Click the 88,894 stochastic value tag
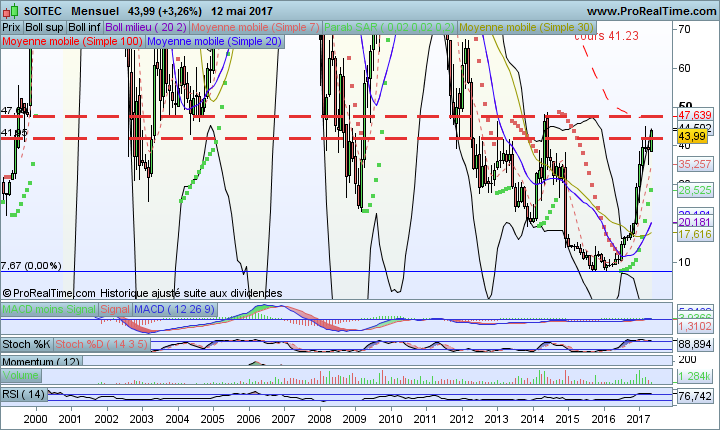This screenshot has height=430, width=720. click(x=695, y=344)
